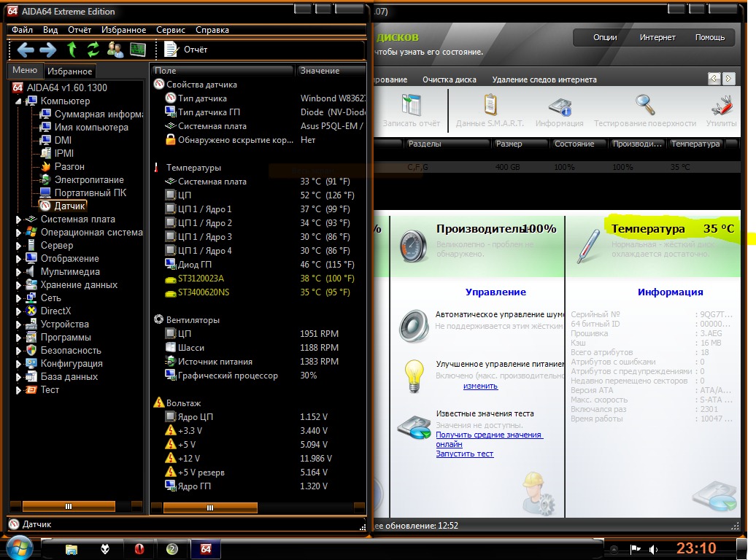Click the sensor list horizontal scrollbar thumb
The width and height of the screenshot is (756, 560).
(x=210, y=507)
